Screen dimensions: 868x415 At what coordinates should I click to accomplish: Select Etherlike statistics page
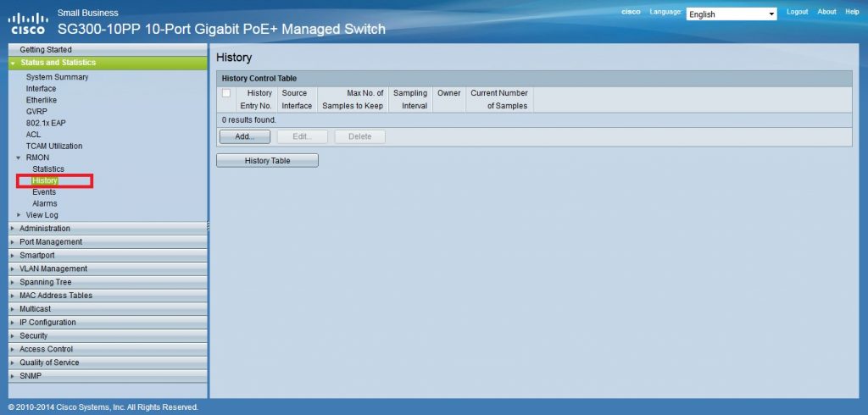click(x=41, y=100)
